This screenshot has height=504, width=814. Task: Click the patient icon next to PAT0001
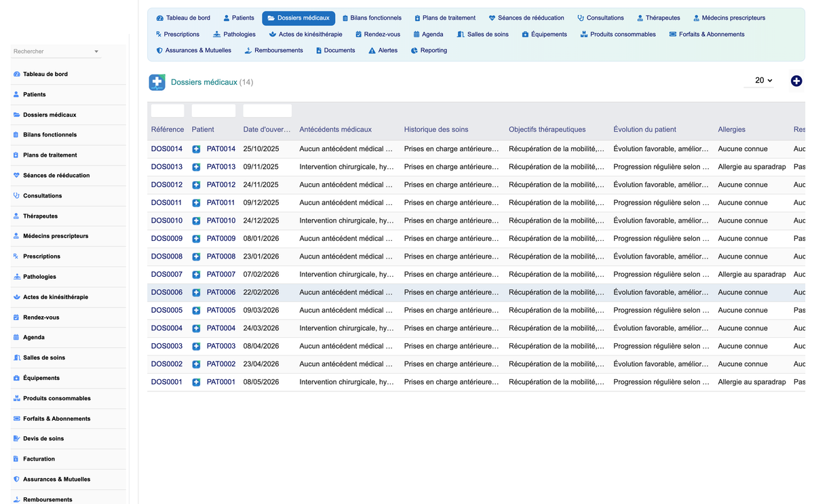(x=196, y=382)
